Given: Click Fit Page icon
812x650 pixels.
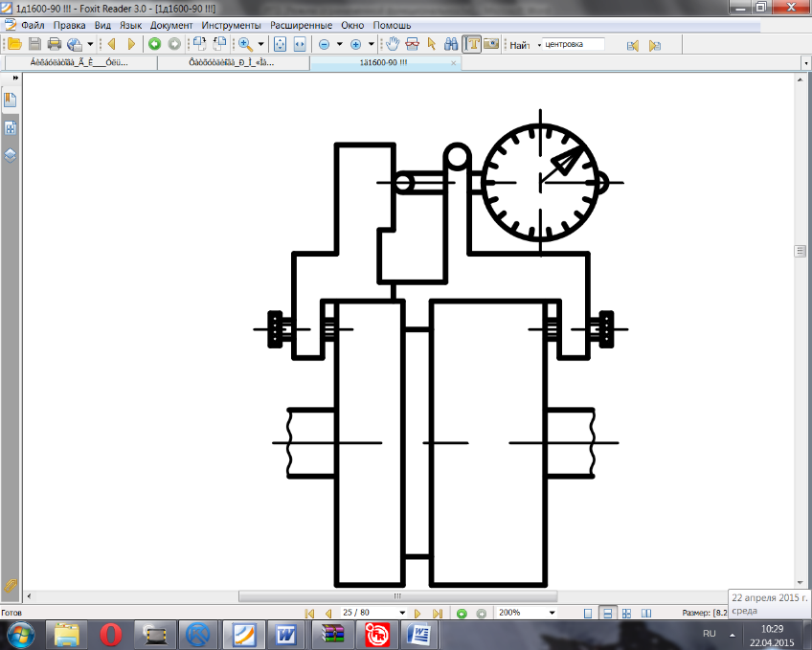Looking at the screenshot, I should pos(281,44).
